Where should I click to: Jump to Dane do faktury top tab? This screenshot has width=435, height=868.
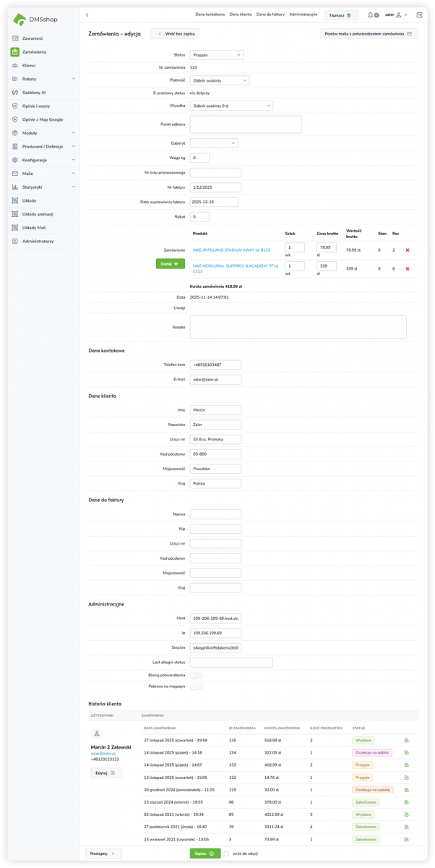(x=270, y=14)
